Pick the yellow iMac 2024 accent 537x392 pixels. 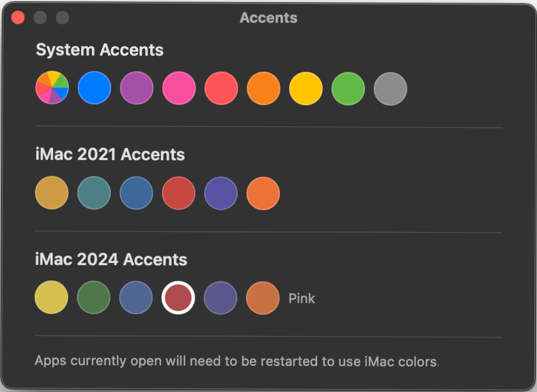point(52,298)
